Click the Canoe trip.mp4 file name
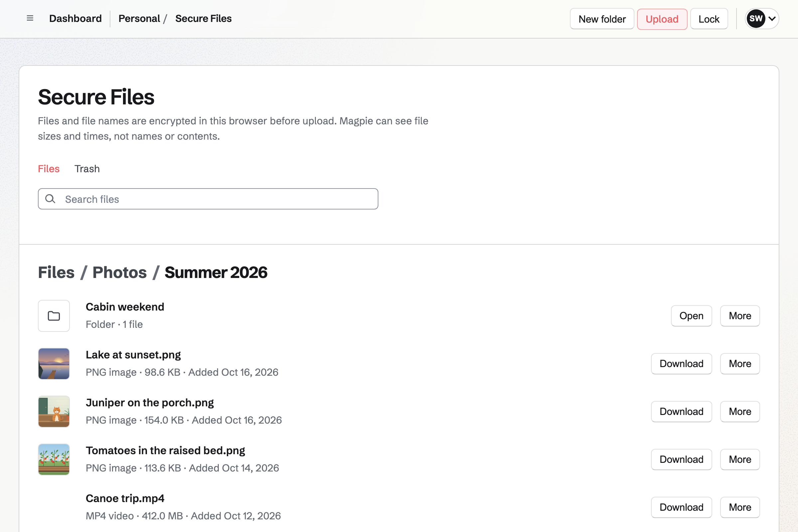 pos(125,498)
